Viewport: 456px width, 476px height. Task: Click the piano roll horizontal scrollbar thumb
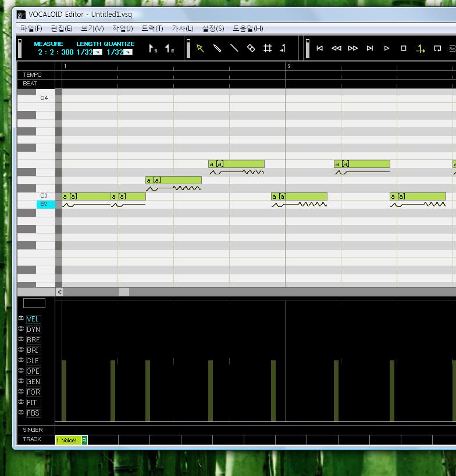[124, 292]
